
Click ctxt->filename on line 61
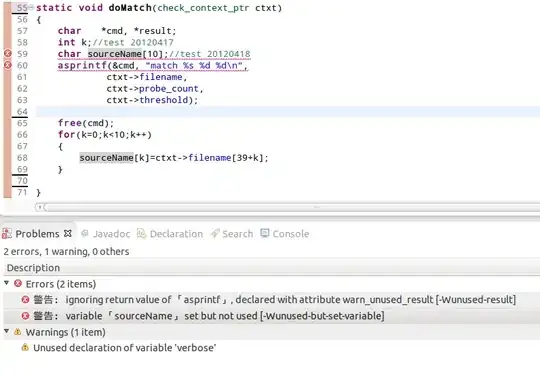[x=146, y=77]
